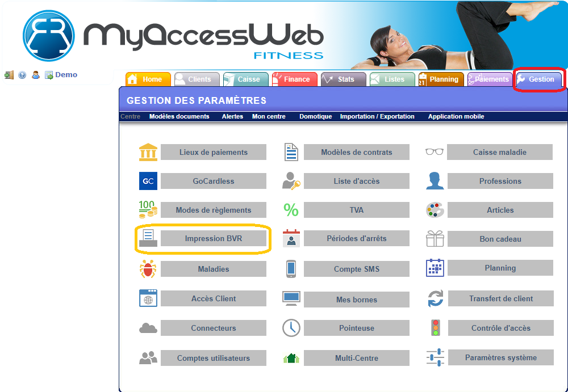Viewport: 568px width, 392px height.
Task: Open the Paramètres système button
Action: pos(500,357)
